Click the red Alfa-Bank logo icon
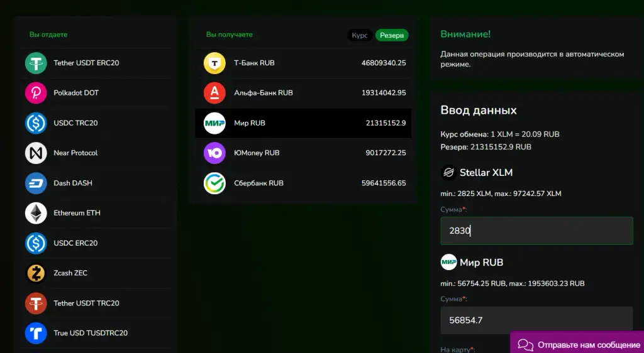The height and width of the screenshot is (353, 644). click(214, 93)
